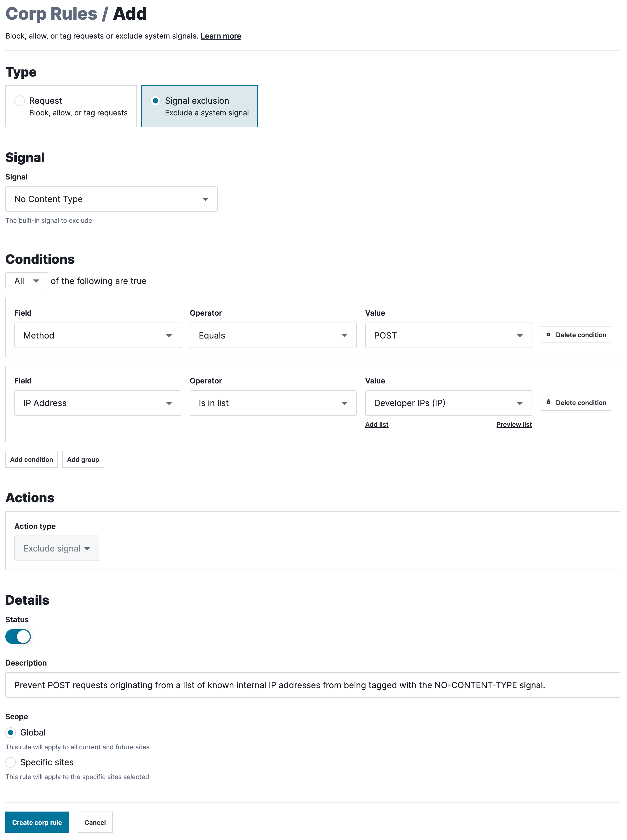This screenshot has width=627, height=840.
Task: Select the Request rule type
Action: click(19, 101)
